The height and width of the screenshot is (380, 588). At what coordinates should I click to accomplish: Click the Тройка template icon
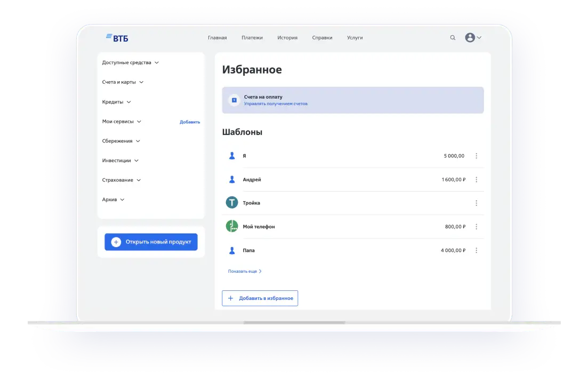(232, 203)
